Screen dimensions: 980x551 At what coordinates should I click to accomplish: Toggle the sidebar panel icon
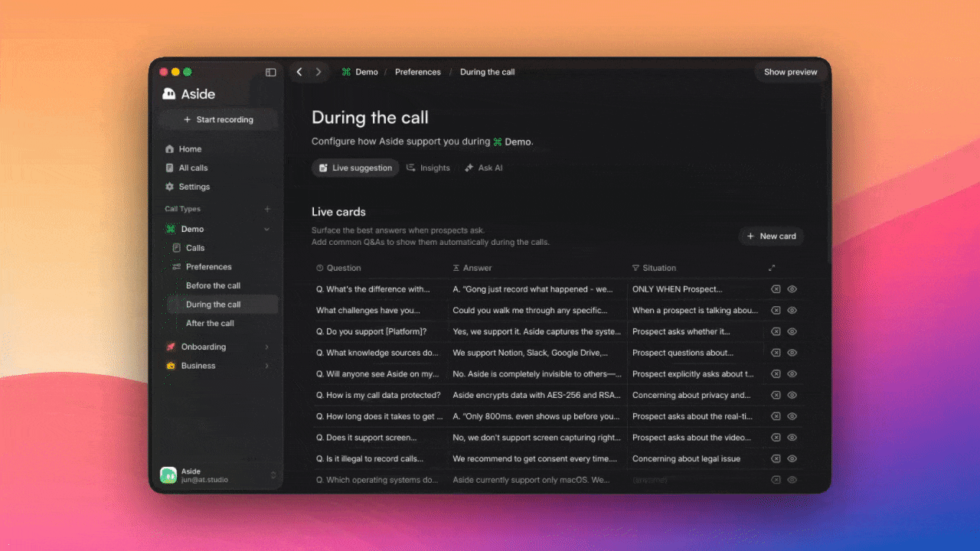(270, 72)
